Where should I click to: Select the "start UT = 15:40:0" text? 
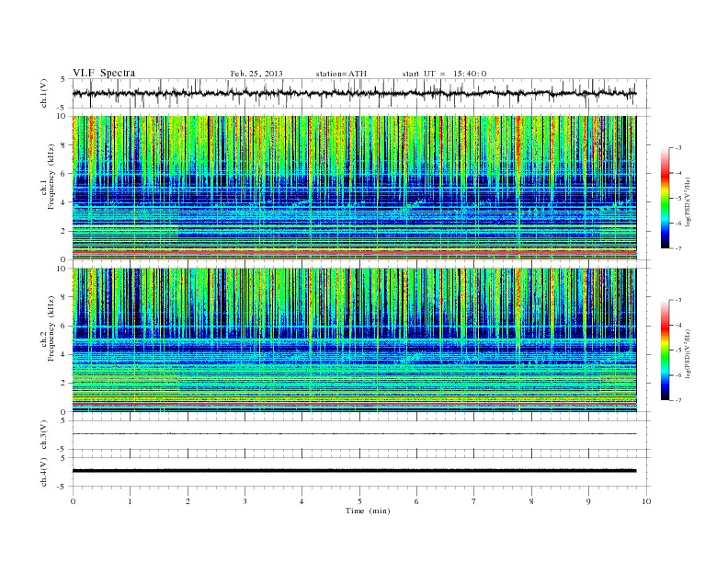[x=444, y=74]
